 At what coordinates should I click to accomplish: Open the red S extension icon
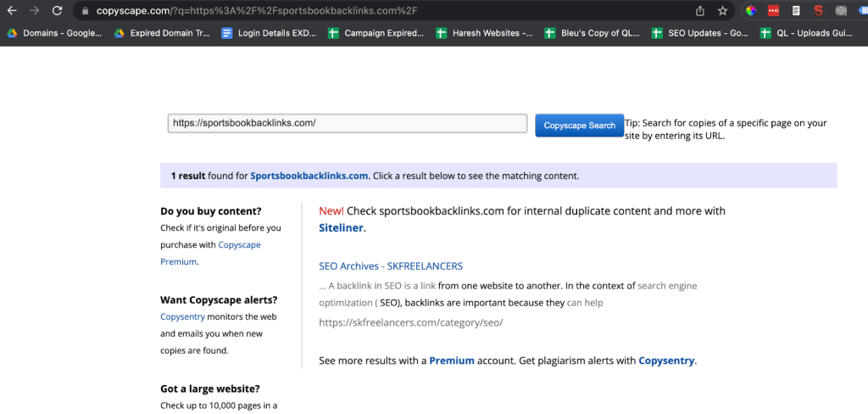point(818,11)
